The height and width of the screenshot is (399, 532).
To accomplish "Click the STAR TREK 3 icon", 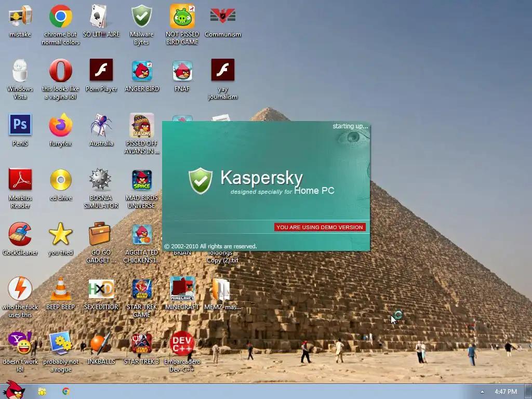I will point(142,343).
